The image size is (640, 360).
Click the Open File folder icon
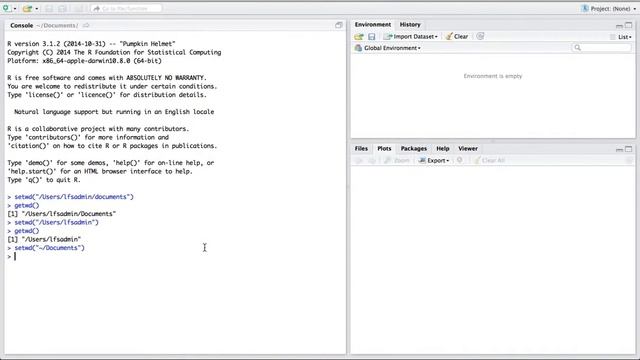pos(27,9)
